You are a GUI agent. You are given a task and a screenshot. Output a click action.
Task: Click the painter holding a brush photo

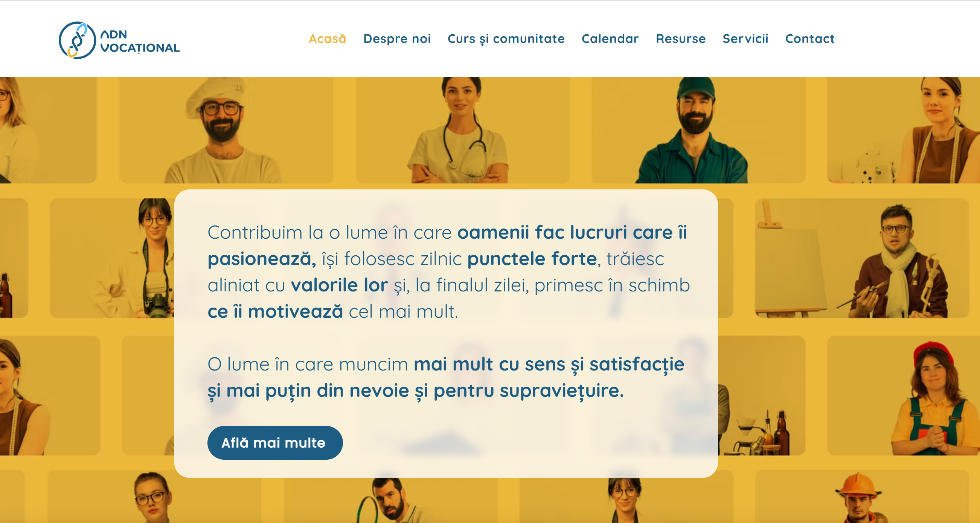(x=862, y=258)
